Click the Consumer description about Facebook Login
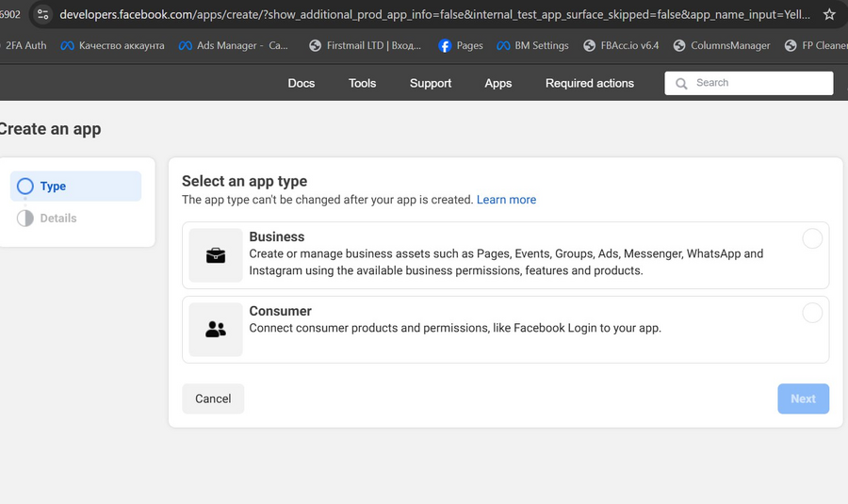This screenshot has height=504, width=848. click(455, 328)
